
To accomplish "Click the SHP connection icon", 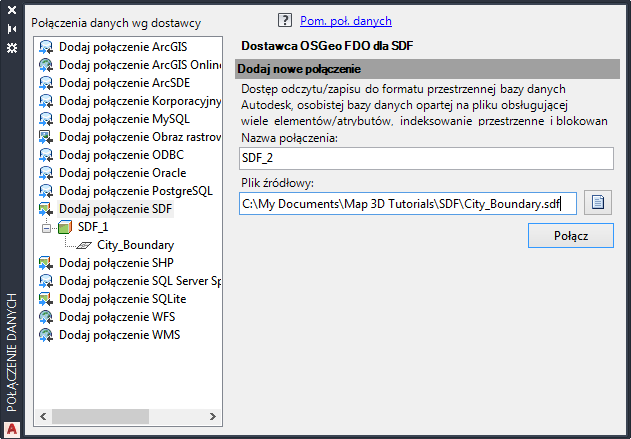I will click(46, 263).
